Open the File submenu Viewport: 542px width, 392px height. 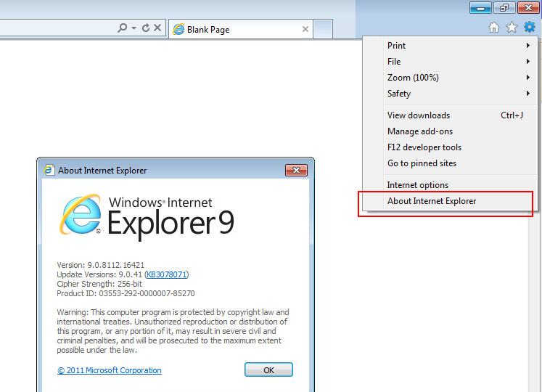tap(461, 62)
